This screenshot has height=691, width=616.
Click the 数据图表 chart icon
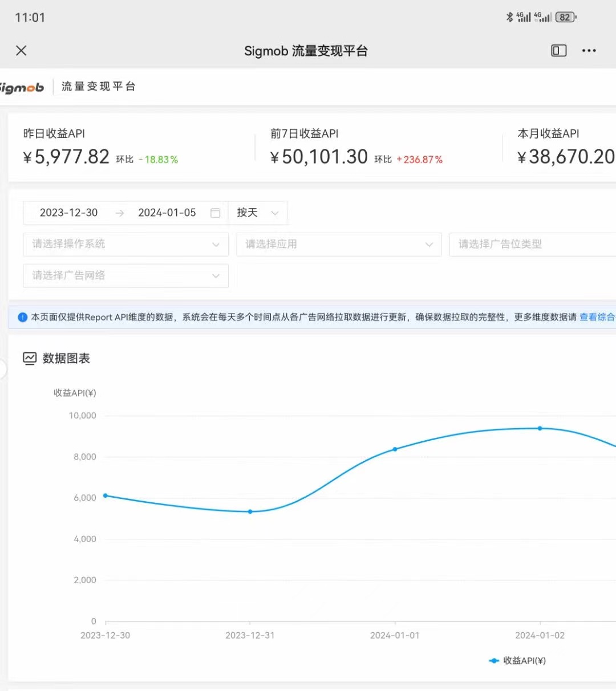click(x=30, y=358)
